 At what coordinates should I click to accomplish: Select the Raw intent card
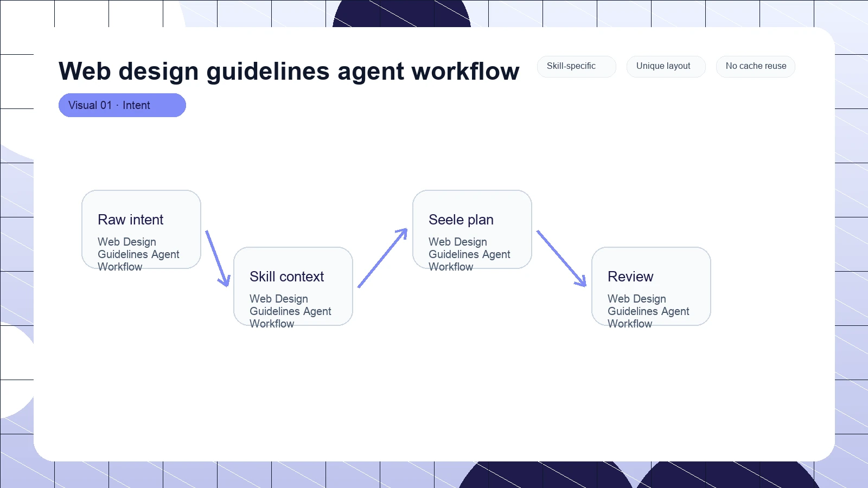click(141, 229)
